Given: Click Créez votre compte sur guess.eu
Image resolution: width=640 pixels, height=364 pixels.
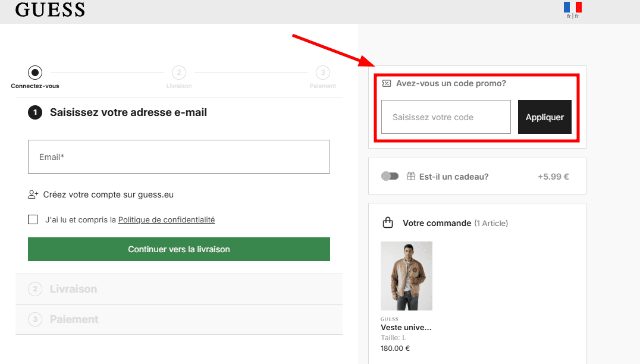Looking at the screenshot, I should coord(108,194).
